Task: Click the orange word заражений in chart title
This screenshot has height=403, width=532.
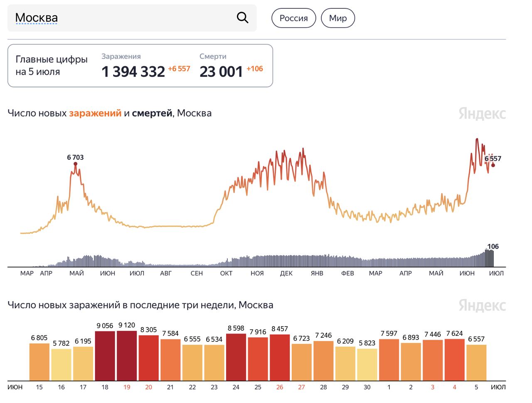Action: [x=95, y=113]
